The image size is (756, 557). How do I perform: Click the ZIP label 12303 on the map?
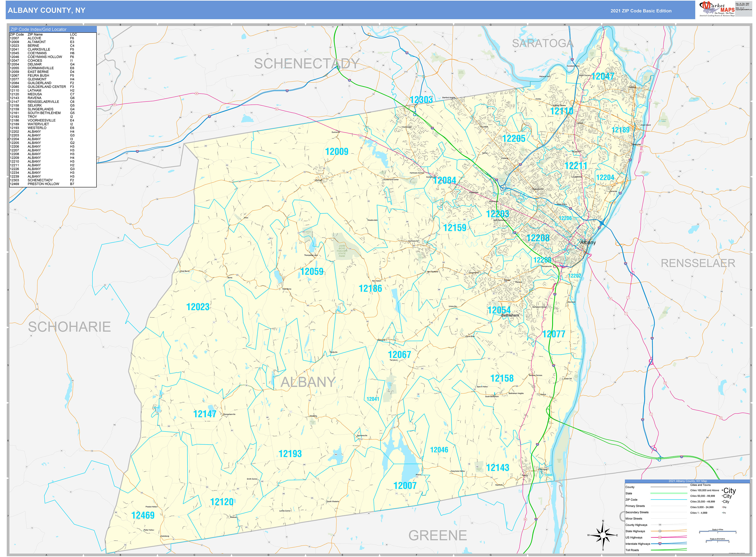pyautogui.click(x=421, y=100)
